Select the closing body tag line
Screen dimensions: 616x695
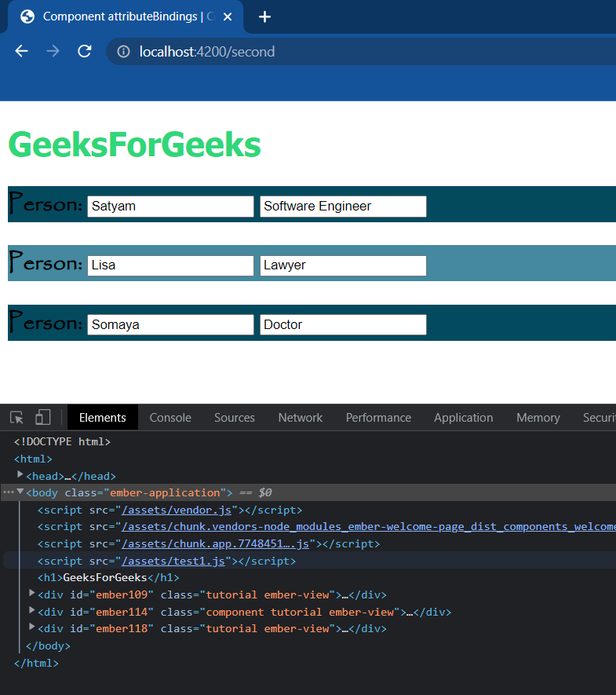point(48,646)
